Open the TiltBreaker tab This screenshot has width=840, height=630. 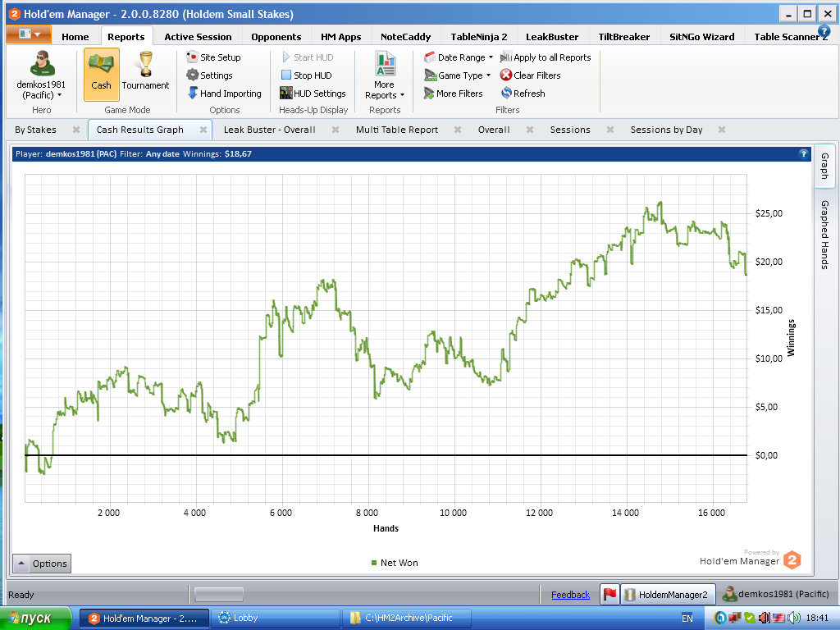623,37
